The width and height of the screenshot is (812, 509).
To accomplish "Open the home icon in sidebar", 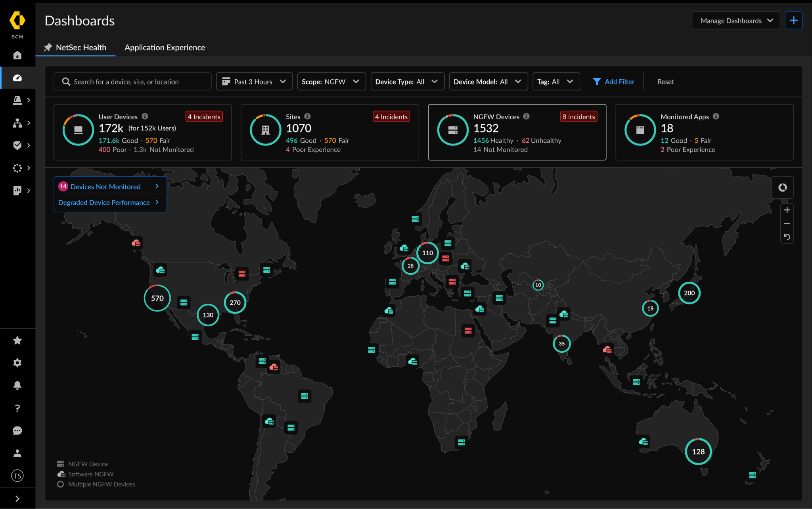I will tap(17, 55).
